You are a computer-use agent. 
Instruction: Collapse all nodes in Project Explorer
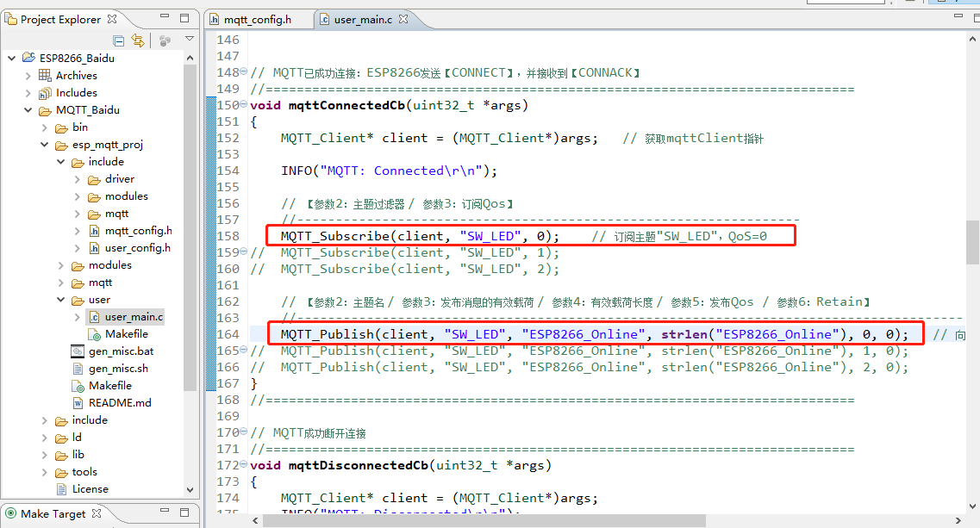(x=118, y=40)
